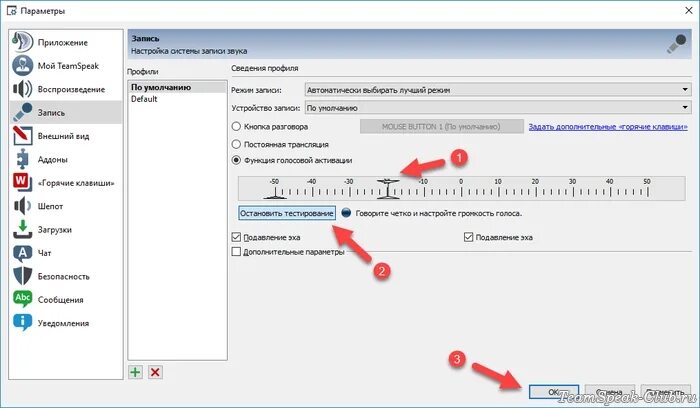Delete profile with red X icon
Viewport: 700px width, 408px height.
[155, 372]
